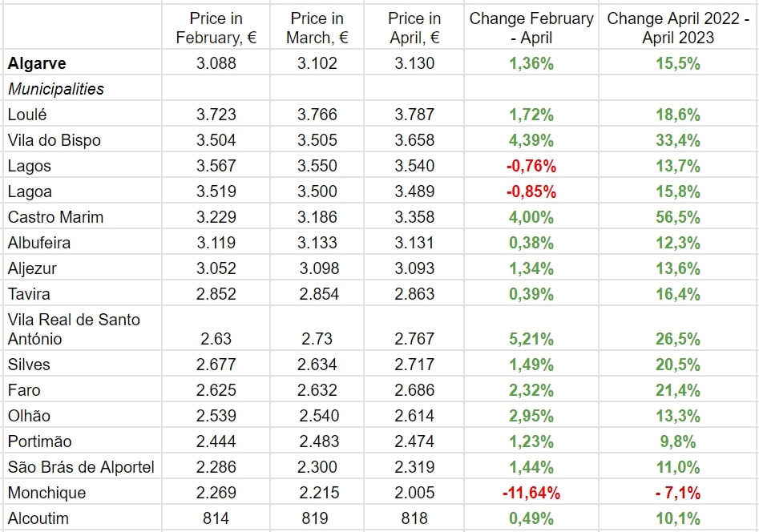Viewport: 759px width, 532px height.
Task: Select the São Brás de Alportel label
Action: point(81,467)
